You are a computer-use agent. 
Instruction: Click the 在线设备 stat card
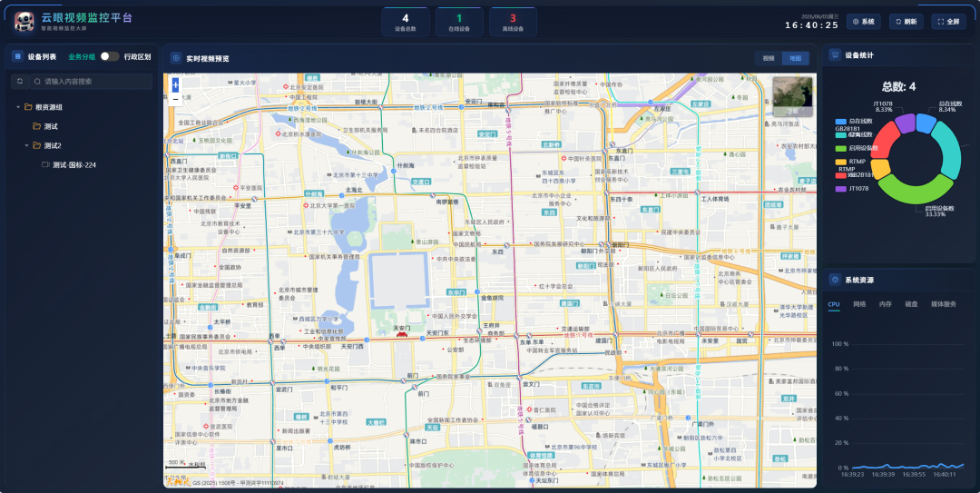[x=459, y=22]
